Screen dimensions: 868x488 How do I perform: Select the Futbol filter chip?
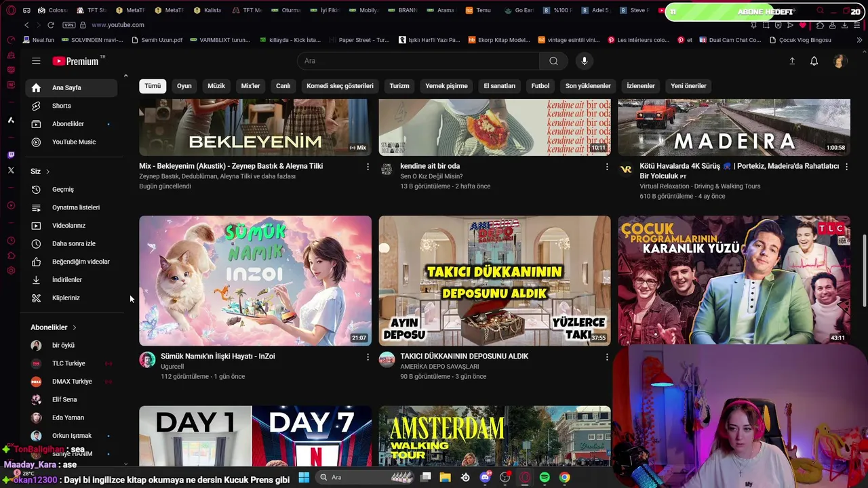point(540,86)
